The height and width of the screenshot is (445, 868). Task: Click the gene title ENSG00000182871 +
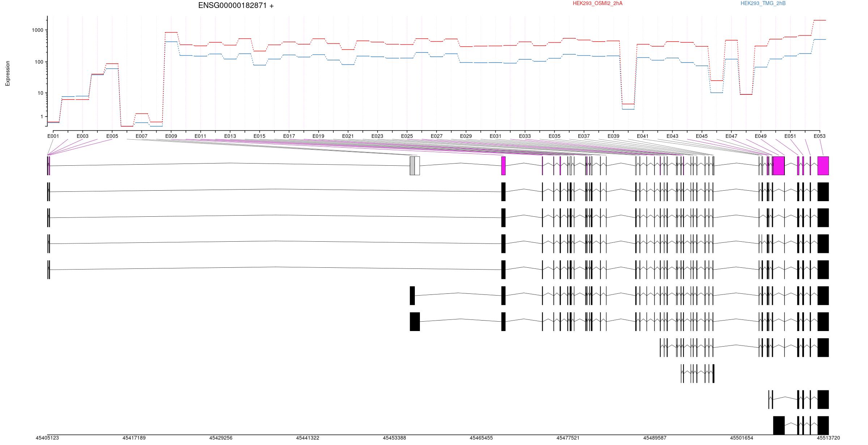236,5
